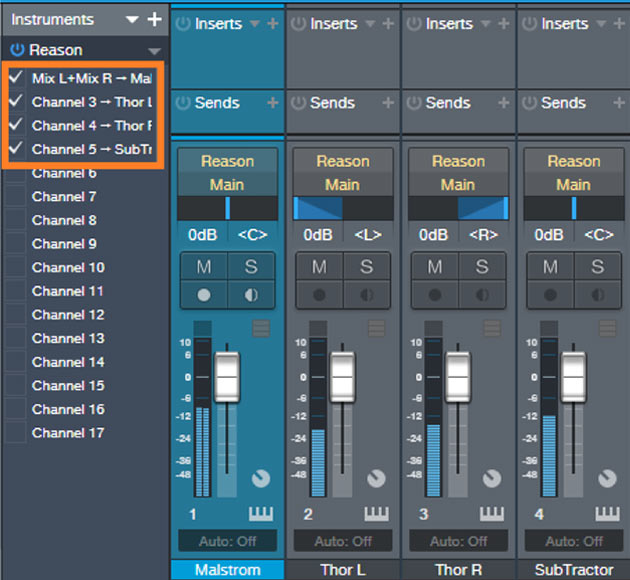Select the Malstrom channel name label
Image resolution: width=630 pixels, height=580 pixels.
pyautogui.click(x=227, y=570)
